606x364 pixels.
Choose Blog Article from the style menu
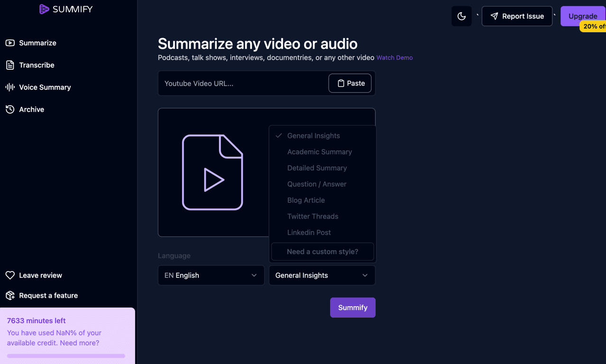[306, 200]
